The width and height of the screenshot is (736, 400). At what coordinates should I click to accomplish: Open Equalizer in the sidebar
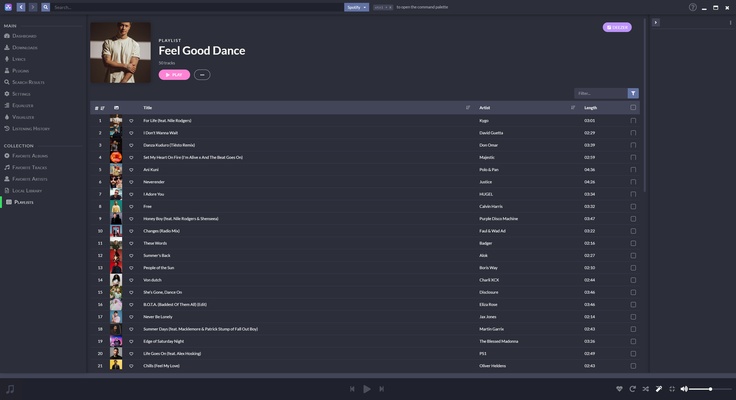19,106
